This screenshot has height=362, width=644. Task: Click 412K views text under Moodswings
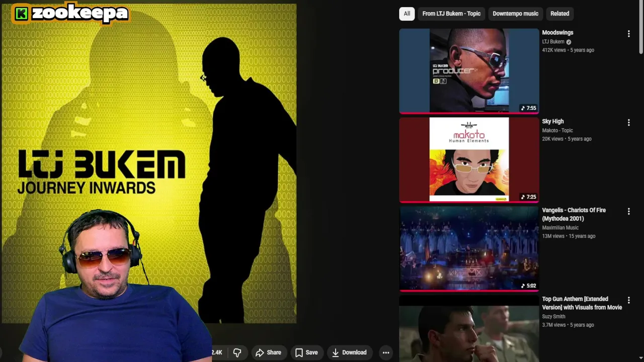[553, 50]
